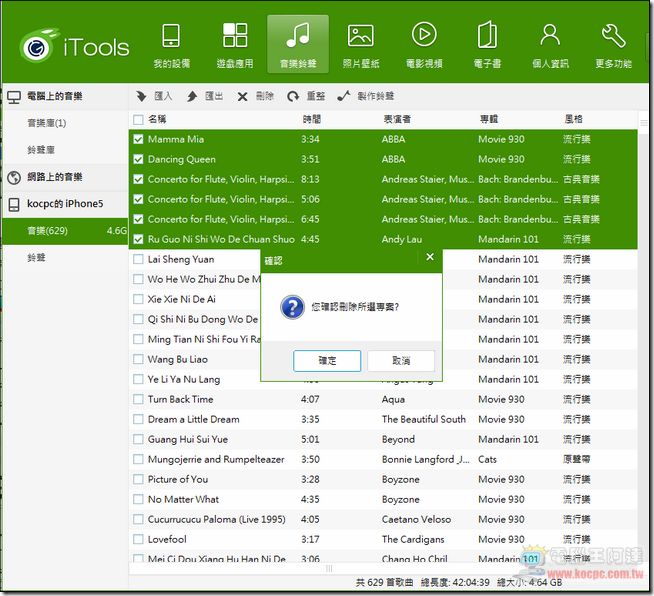
Task: Check the Picture of You checkbox
Action: point(138,480)
